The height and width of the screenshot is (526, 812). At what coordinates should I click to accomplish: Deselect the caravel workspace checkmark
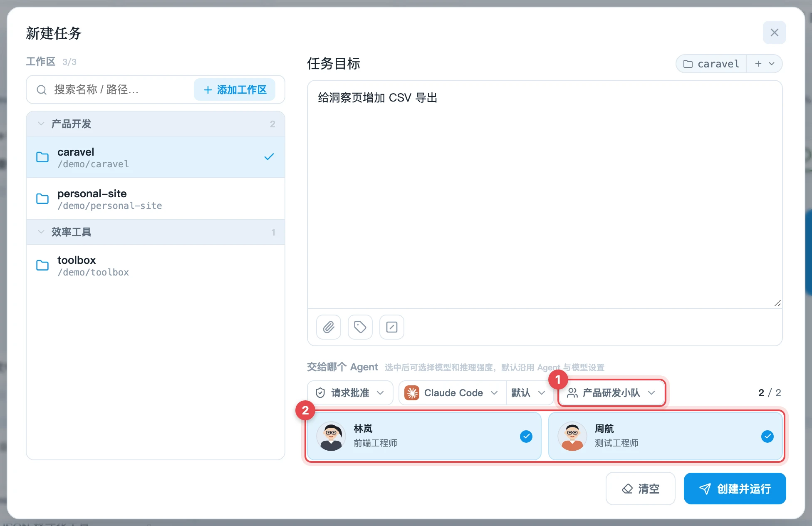click(x=269, y=157)
